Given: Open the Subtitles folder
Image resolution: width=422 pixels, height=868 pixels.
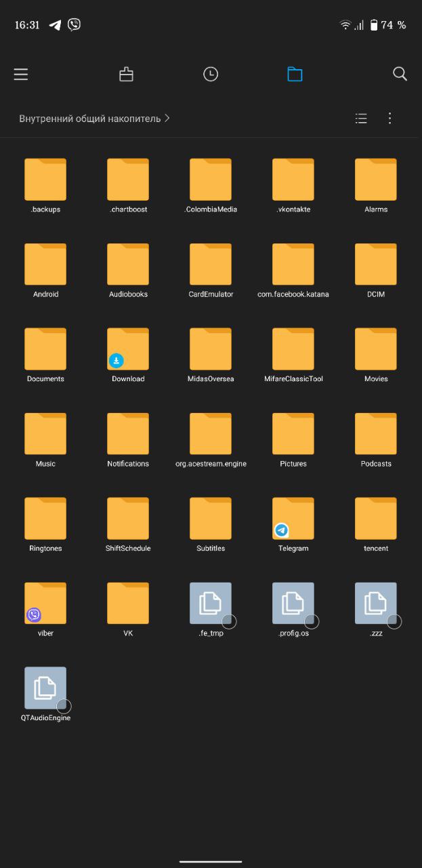Looking at the screenshot, I should (x=211, y=519).
